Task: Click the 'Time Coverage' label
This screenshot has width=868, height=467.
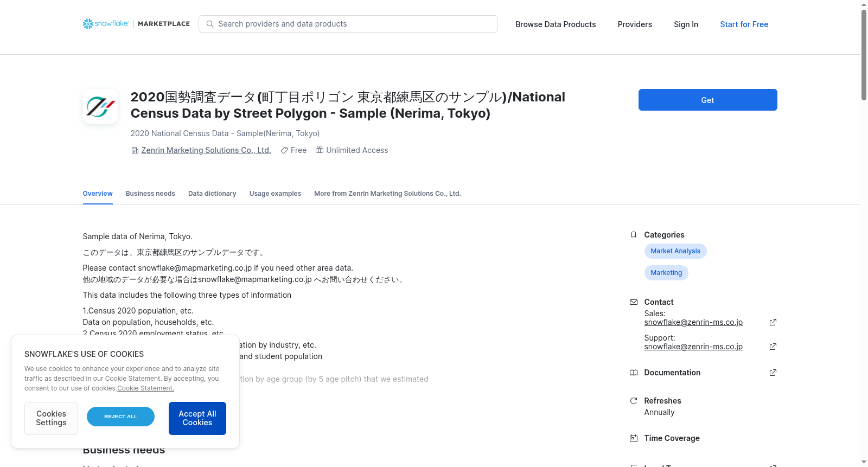Action: [672, 438]
